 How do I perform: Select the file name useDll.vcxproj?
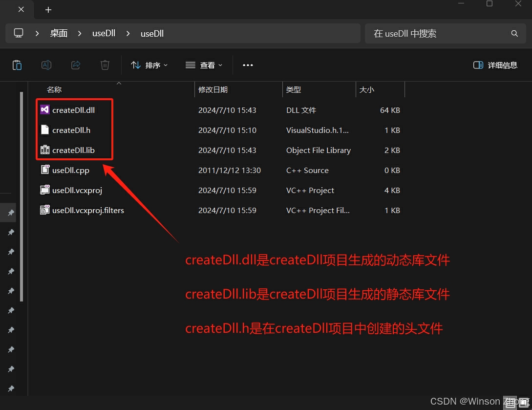(77, 191)
